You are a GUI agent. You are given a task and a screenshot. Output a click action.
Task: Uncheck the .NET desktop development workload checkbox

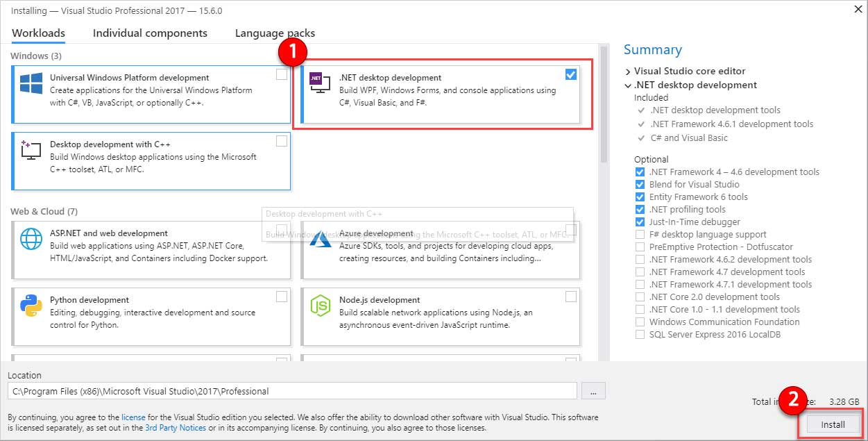coord(571,74)
